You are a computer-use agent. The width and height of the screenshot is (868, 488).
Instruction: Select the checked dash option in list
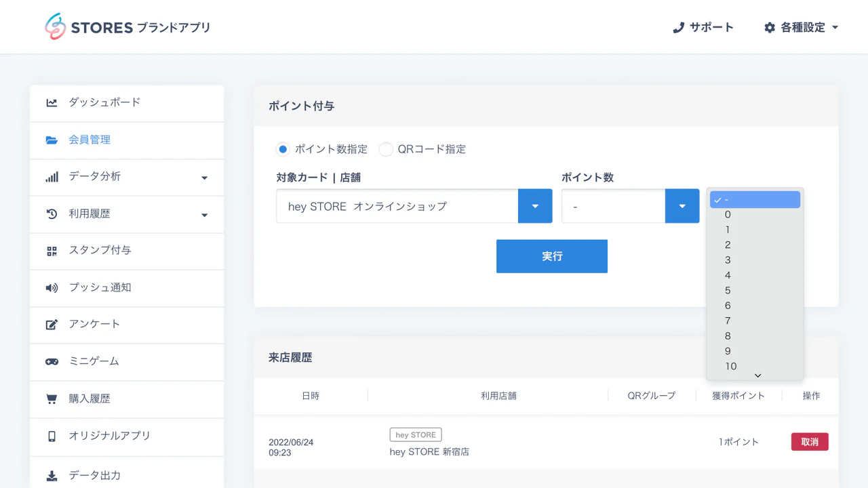[755, 200]
